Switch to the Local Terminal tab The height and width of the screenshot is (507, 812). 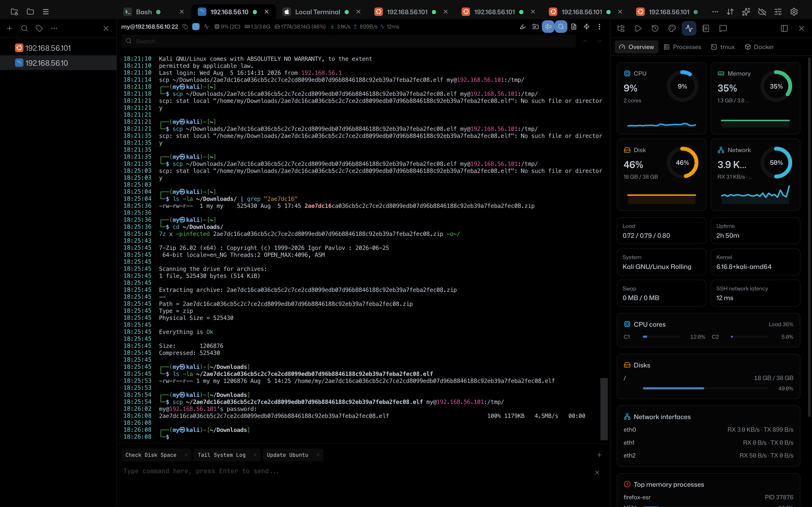[x=317, y=12]
